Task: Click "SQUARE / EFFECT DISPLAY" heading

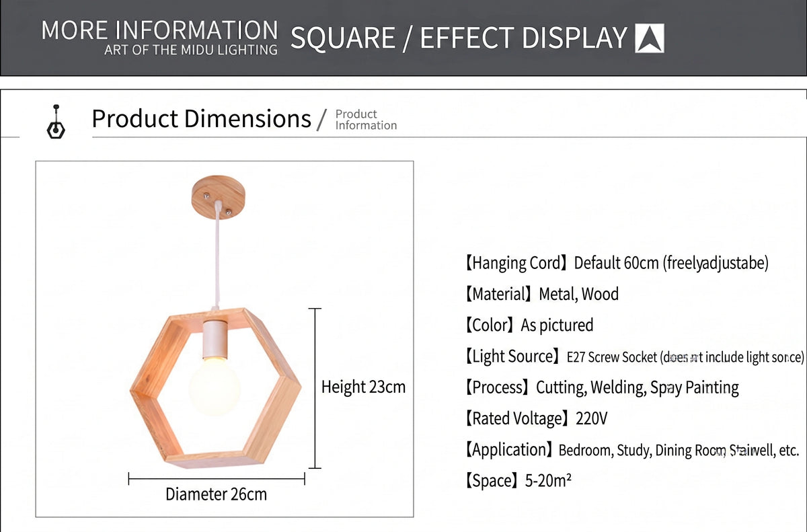Action: click(459, 38)
